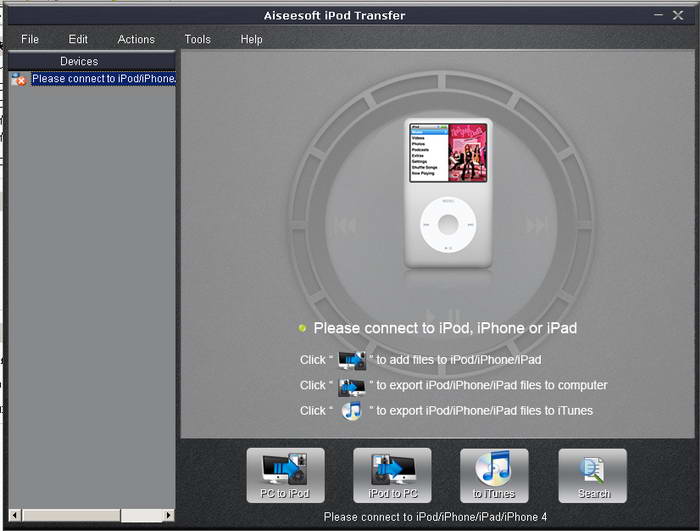This screenshot has height=531, width=700.
Task: Select the 'Please connect to iPod/iPhone' device entry
Action: click(x=103, y=79)
